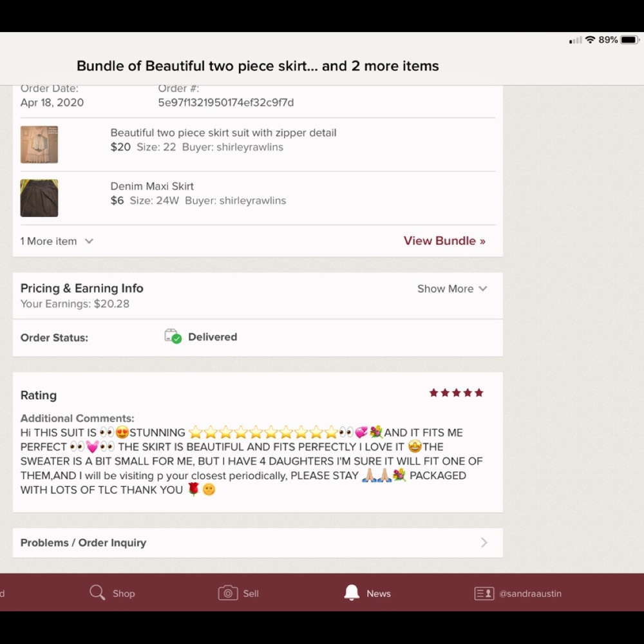Open the Problems / Order Inquiry row
This screenshot has height=644, width=644.
point(258,542)
